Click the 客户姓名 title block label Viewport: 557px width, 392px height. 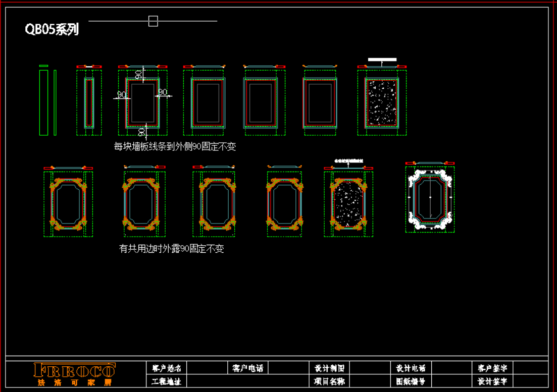[x=166, y=368]
